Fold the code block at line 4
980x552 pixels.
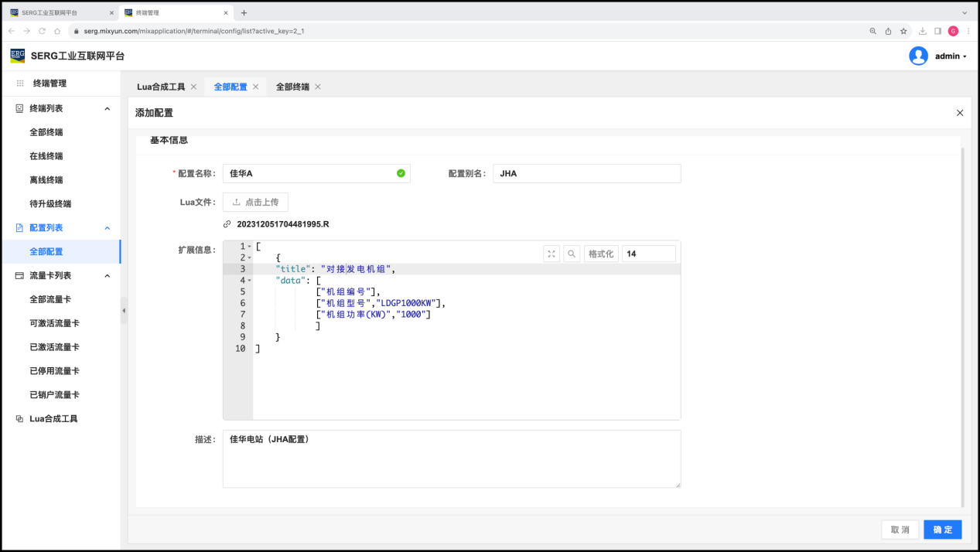click(x=250, y=281)
